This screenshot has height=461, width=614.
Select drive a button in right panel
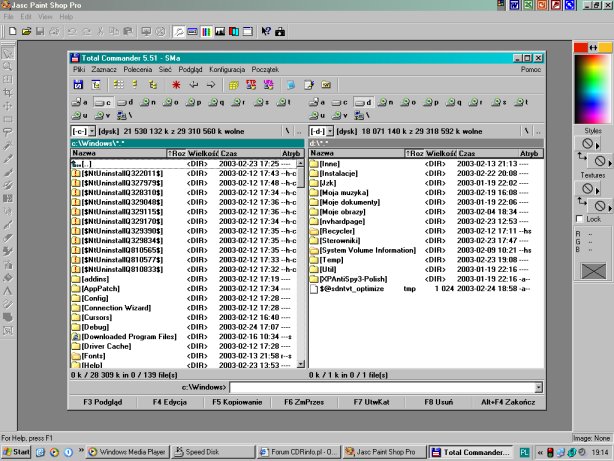(x=317, y=102)
